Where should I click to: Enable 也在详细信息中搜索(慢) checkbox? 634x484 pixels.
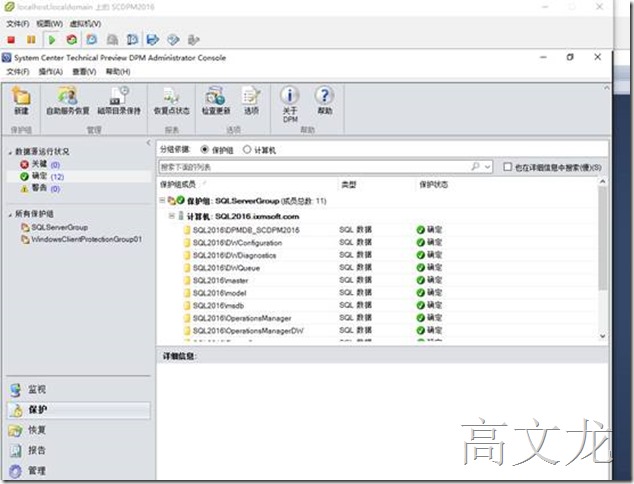[x=507, y=167]
